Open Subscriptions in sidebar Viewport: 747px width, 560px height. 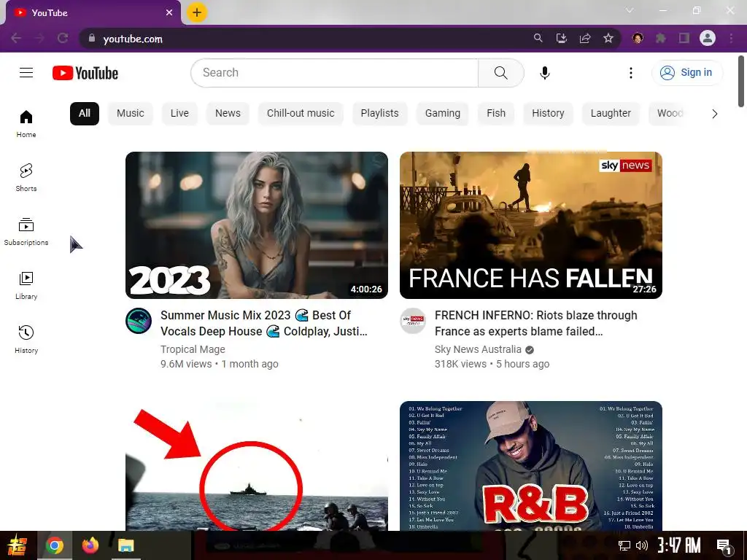(x=26, y=231)
